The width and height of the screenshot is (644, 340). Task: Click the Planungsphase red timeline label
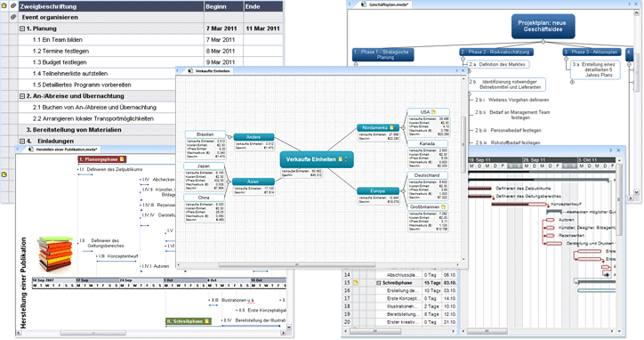click(x=102, y=159)
